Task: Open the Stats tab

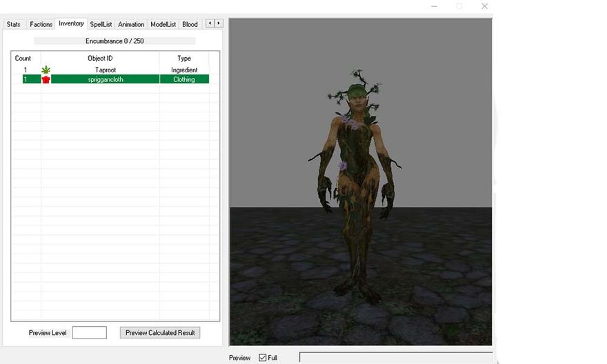Action: pyautogui.click(x=14, y=24)
